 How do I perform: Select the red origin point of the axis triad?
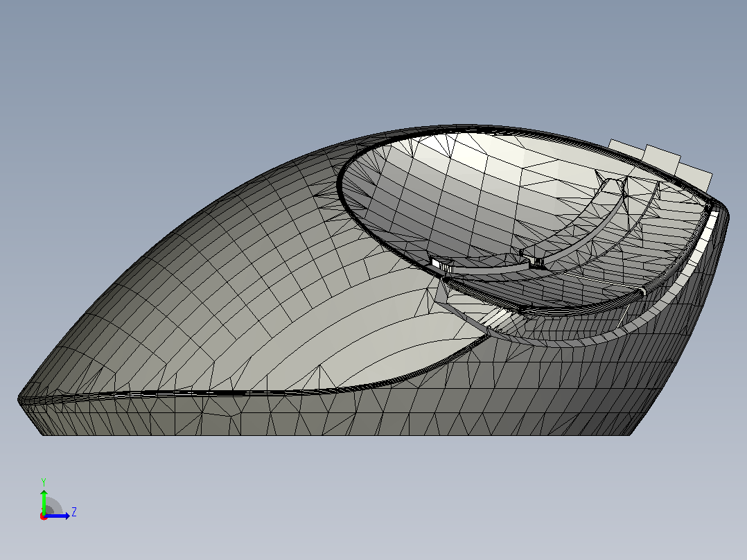44,516
